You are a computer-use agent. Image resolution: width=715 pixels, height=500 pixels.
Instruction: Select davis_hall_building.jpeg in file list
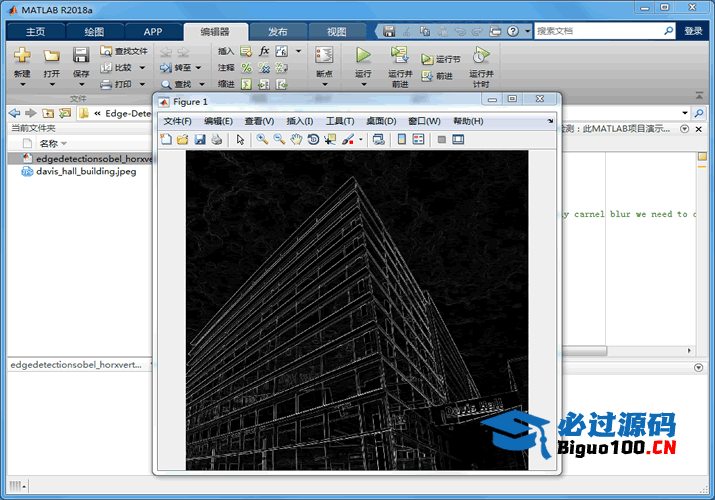pos(86,171)
